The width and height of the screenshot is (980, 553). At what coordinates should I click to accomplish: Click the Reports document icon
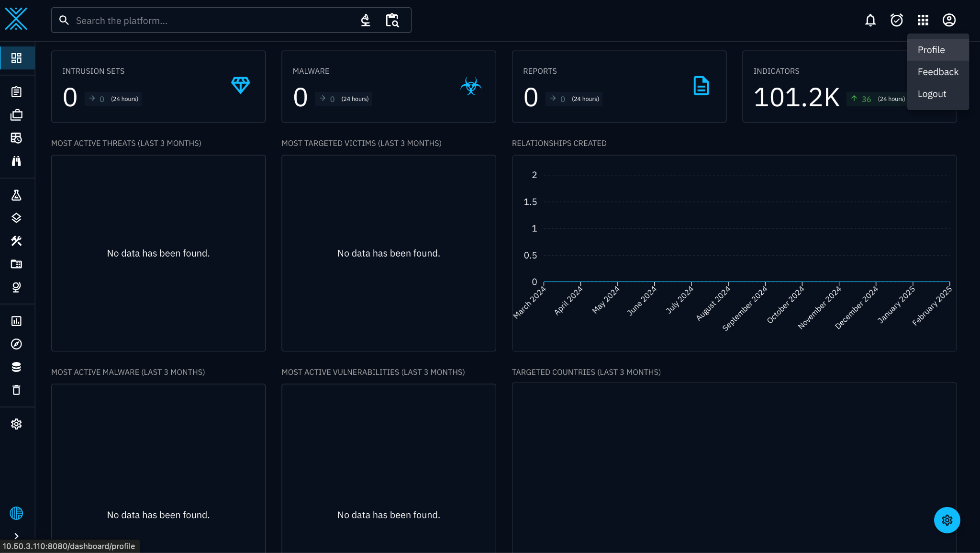tap(701, 86)
